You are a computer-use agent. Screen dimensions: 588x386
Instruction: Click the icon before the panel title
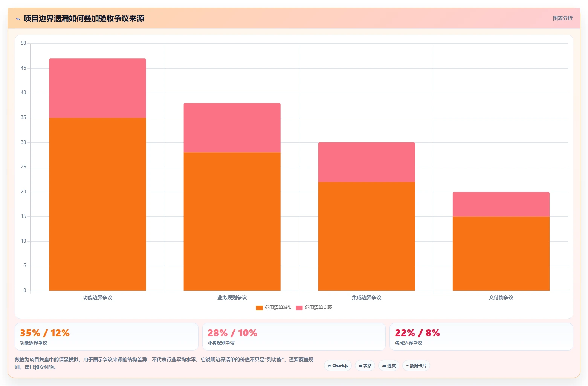tap(18, 19)
